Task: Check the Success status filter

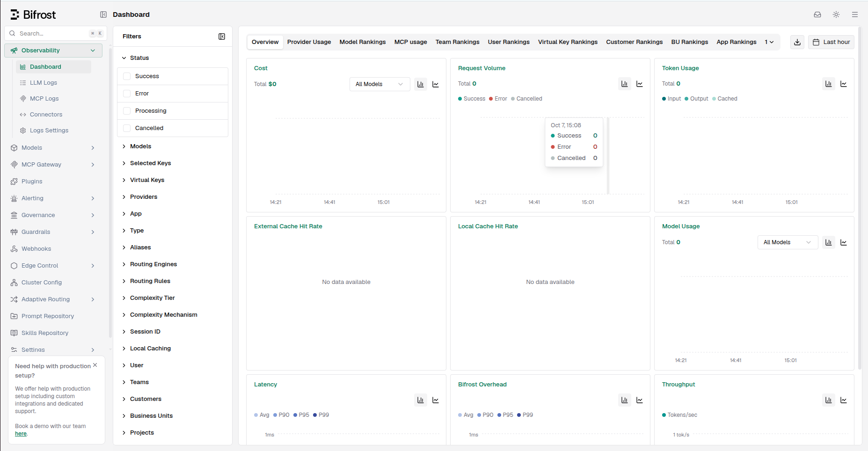Action: pyautogui.click(x=127, y=76)
